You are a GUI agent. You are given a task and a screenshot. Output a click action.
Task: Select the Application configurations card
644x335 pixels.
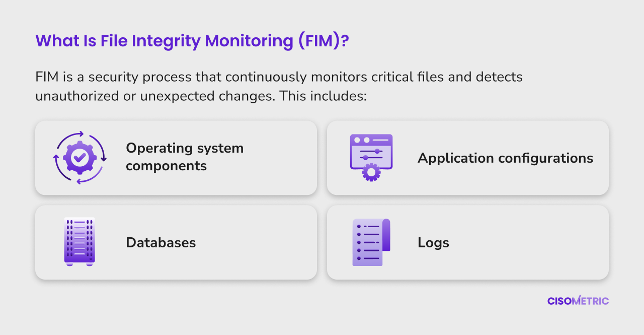coord(468,158)
